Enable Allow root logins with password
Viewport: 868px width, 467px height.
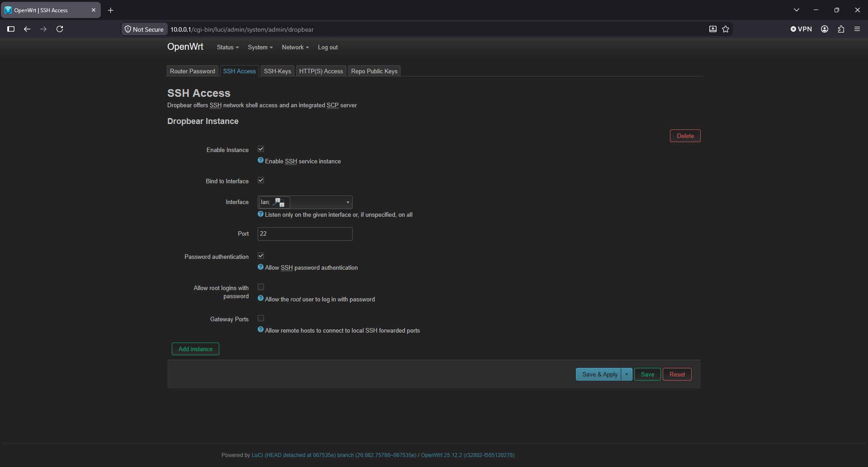coord(261,287)
